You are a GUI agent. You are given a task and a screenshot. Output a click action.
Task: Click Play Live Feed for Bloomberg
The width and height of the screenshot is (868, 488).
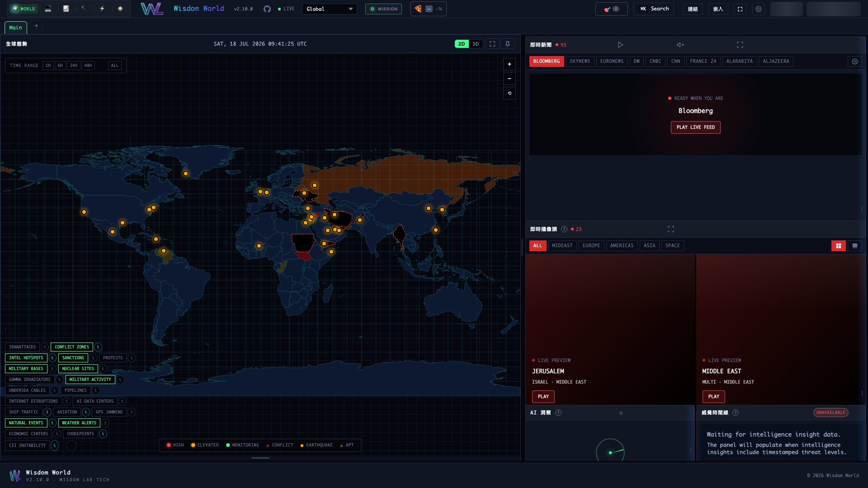(x=696, y=127)
